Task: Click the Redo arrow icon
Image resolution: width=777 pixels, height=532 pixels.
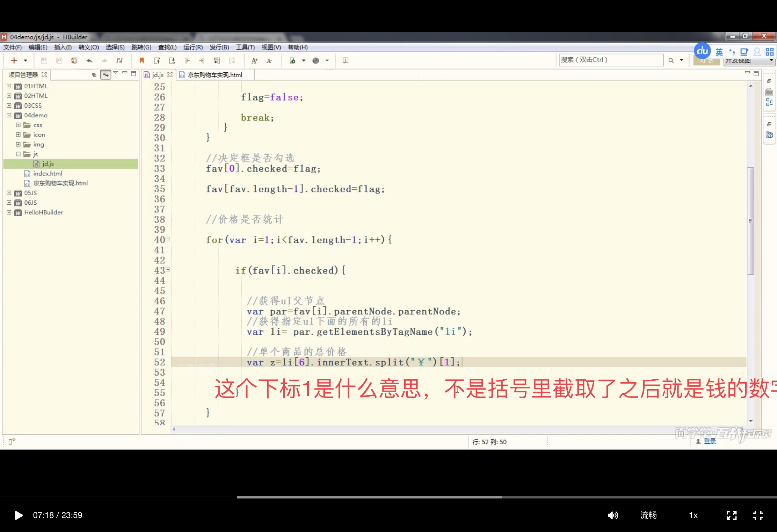Action: pos(104,60)
